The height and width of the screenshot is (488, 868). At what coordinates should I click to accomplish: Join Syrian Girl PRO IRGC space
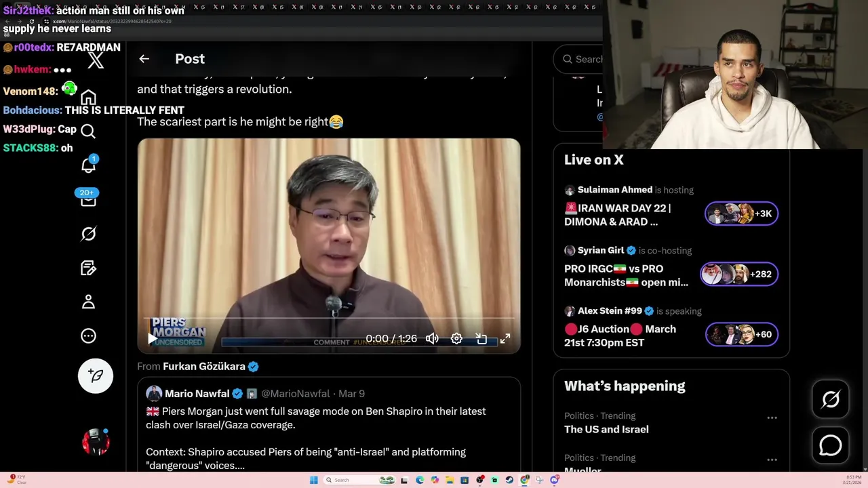tap(626, 275)
